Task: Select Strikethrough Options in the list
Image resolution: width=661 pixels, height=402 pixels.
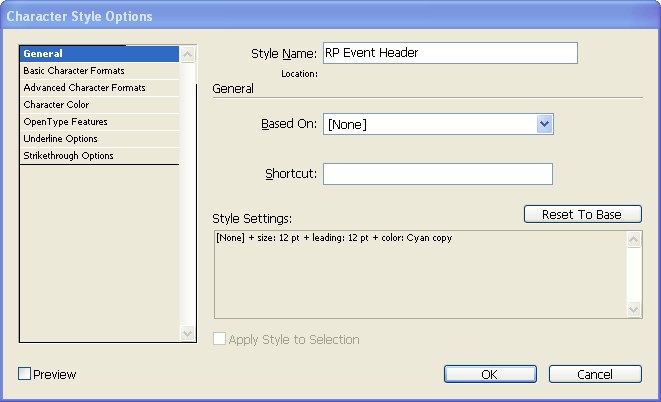Action: point(99,155)
